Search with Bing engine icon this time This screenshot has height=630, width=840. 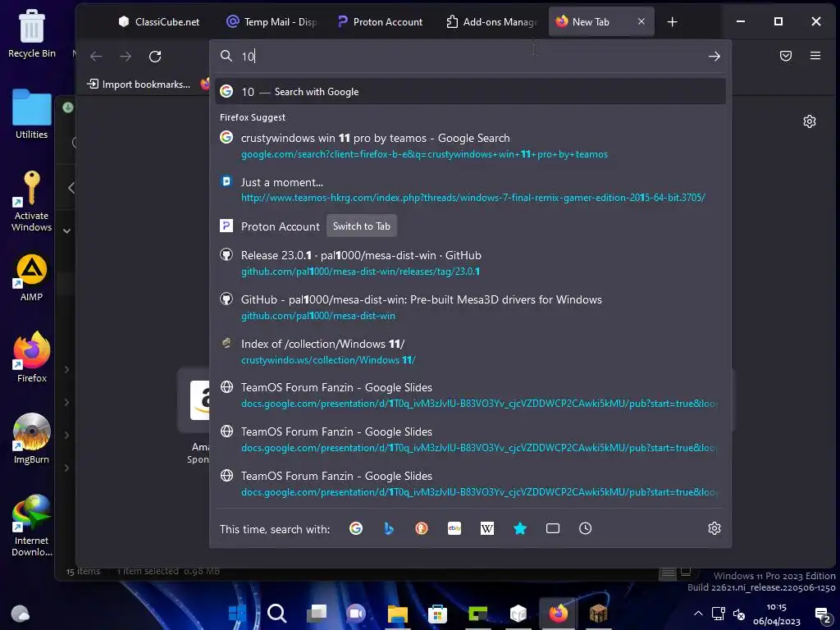coord(389,529)
